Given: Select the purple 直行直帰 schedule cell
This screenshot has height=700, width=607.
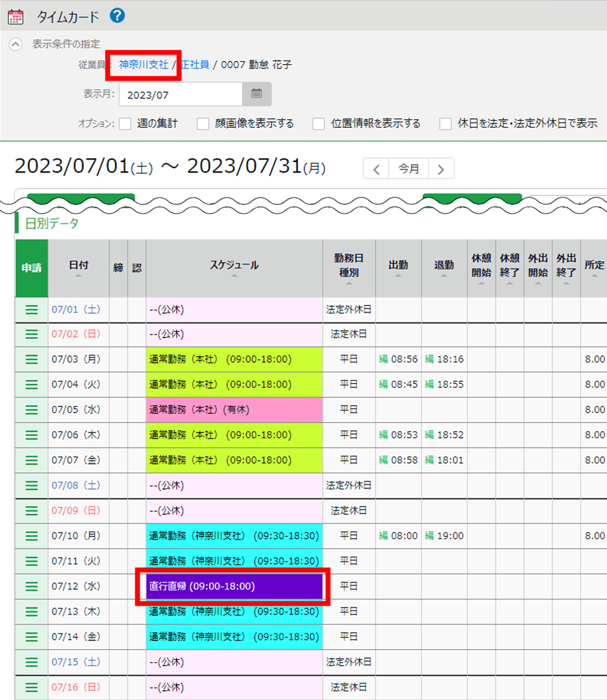Looking at the screenshot, I should click(x=234, y=586).
